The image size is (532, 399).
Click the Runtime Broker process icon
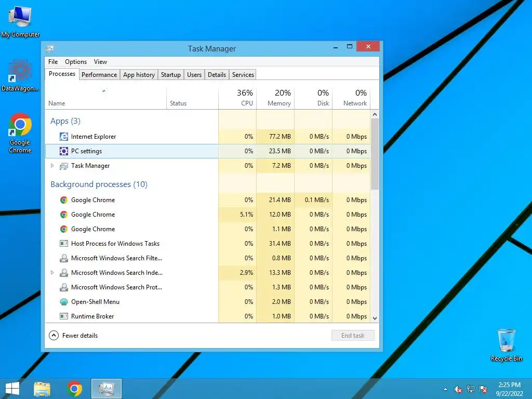click(64, 316)
